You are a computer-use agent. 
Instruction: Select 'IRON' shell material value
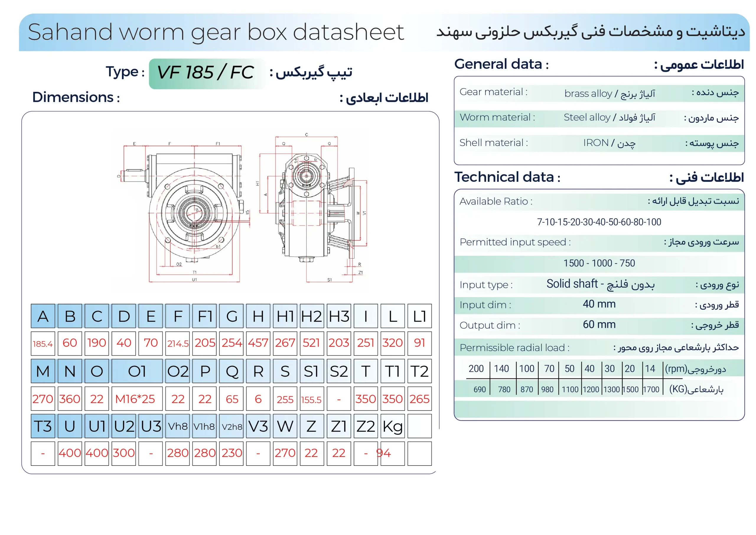pos(596,143)
